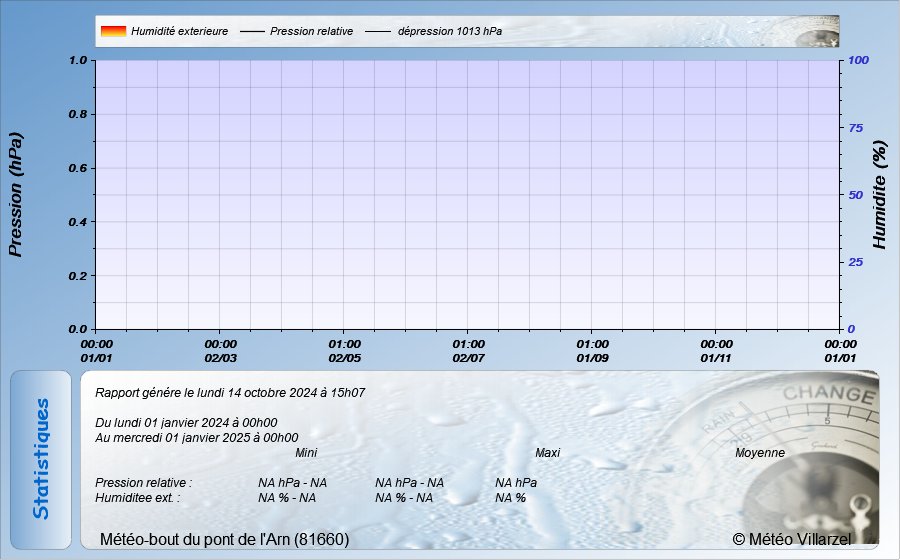Click the 'Météo-bout du pont de l'Arn (81660)' title
The image size is (900, 560).
[x=224, y=539]
